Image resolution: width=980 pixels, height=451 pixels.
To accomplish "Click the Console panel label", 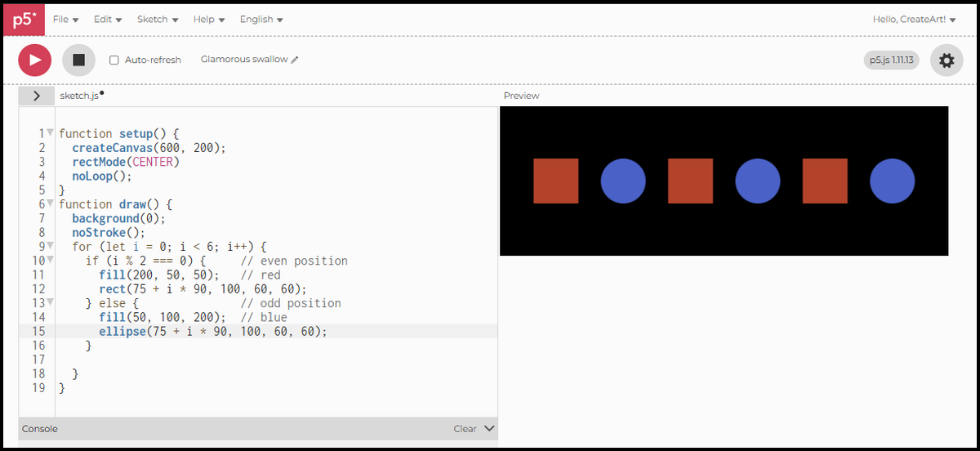I will pos(40,428).
